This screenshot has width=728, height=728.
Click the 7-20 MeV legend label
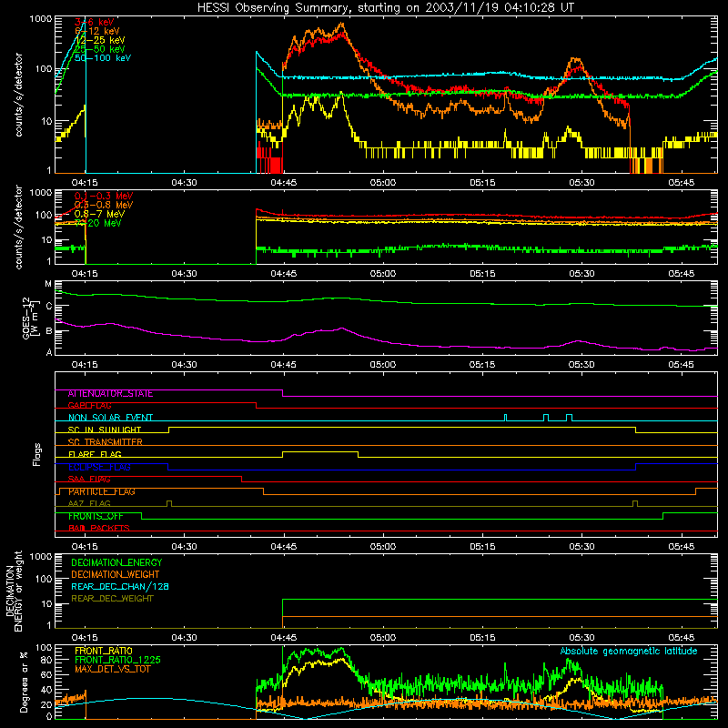98,223
